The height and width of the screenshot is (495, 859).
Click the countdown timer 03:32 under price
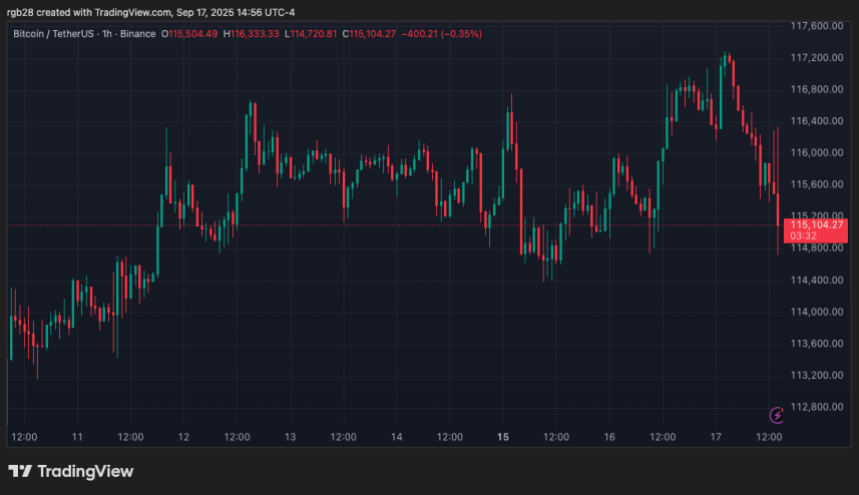click(806, 238)
